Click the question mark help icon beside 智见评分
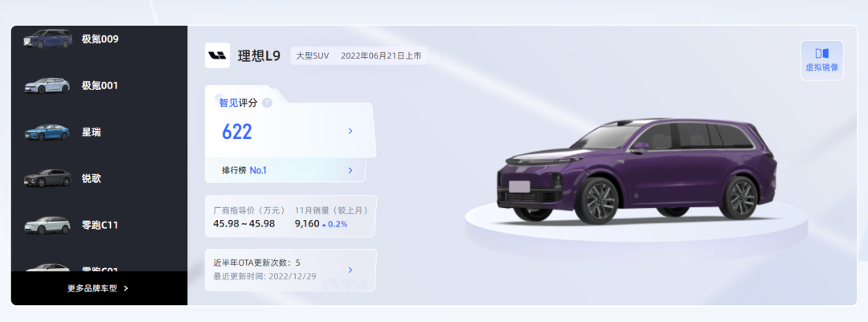 [x=268, y=103]
